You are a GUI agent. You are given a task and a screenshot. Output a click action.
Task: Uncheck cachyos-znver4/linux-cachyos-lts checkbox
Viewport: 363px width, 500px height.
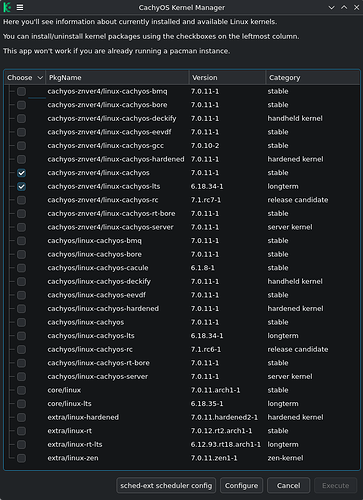[x=21, y=186]
